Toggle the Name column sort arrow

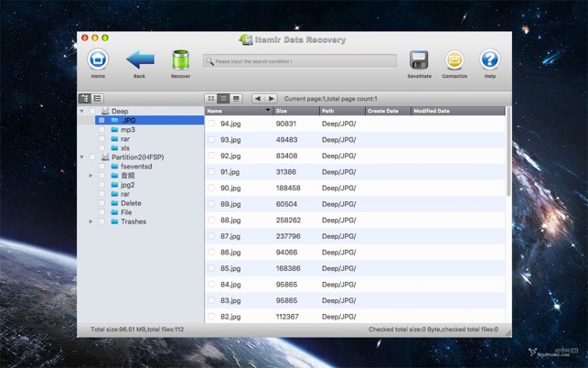268,111
